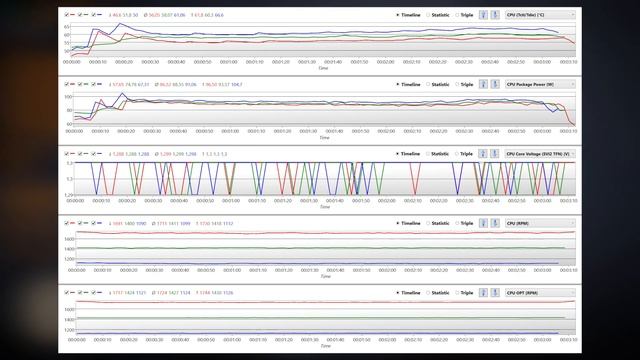Image resolution: width=640 pixels, height=360 pixels.
Task: Toggle red series checkbox in CPU OPT chart
Action: tap(67, 292)
